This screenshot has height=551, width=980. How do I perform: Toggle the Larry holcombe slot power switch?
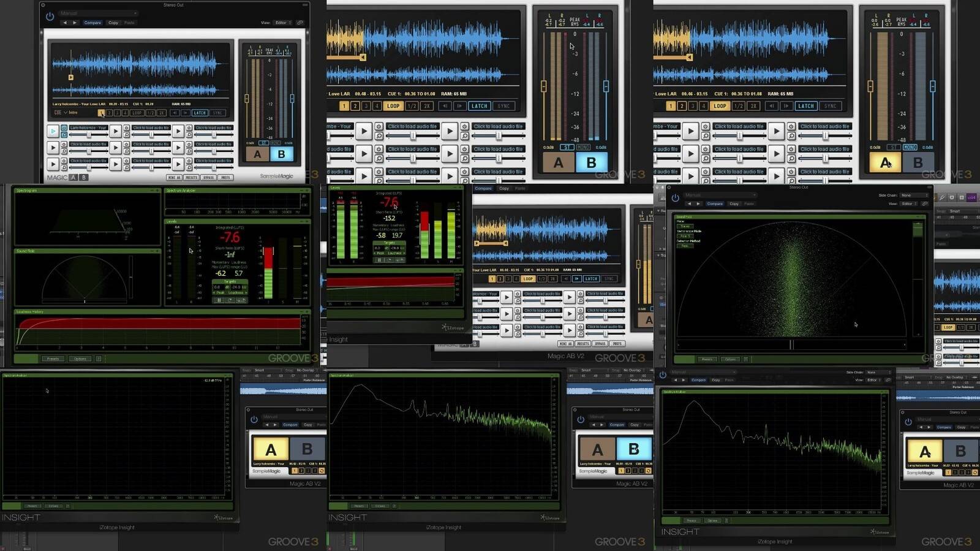[64, 127]
